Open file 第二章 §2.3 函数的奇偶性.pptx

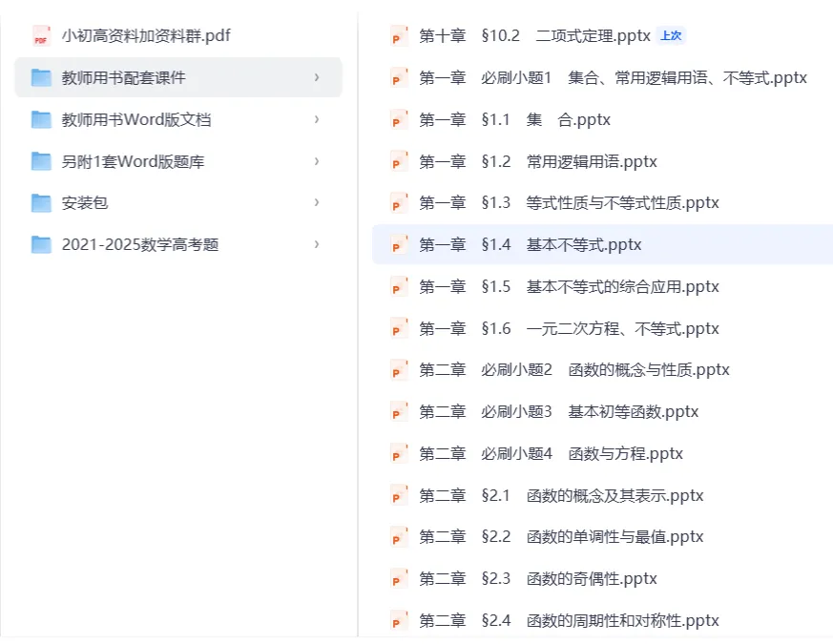click(x=538, y=578)
